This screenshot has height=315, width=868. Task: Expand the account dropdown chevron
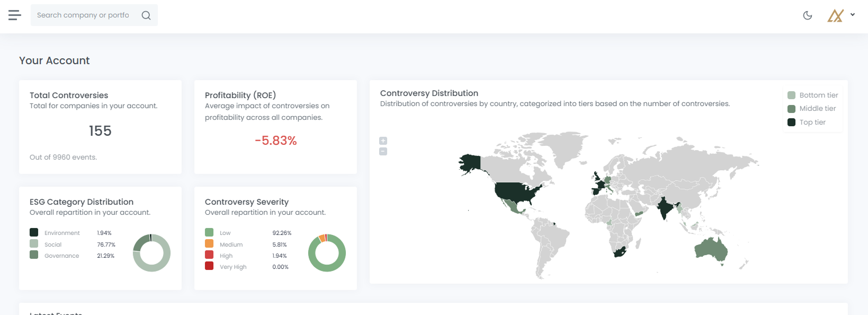coord(853,15)
